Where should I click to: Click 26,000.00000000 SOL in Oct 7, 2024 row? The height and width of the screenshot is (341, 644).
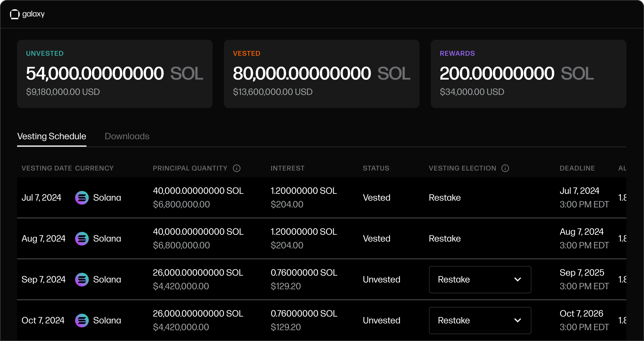[198, 313]
